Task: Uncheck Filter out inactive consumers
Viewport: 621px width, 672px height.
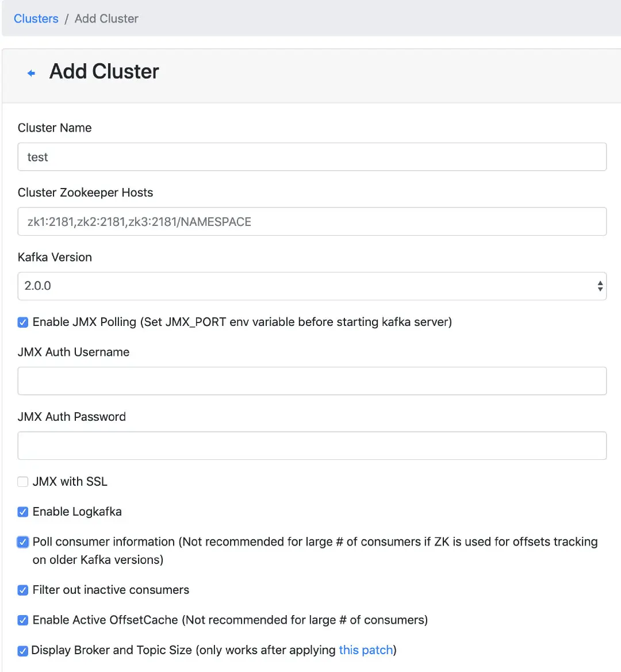Action: click(23, 590)
